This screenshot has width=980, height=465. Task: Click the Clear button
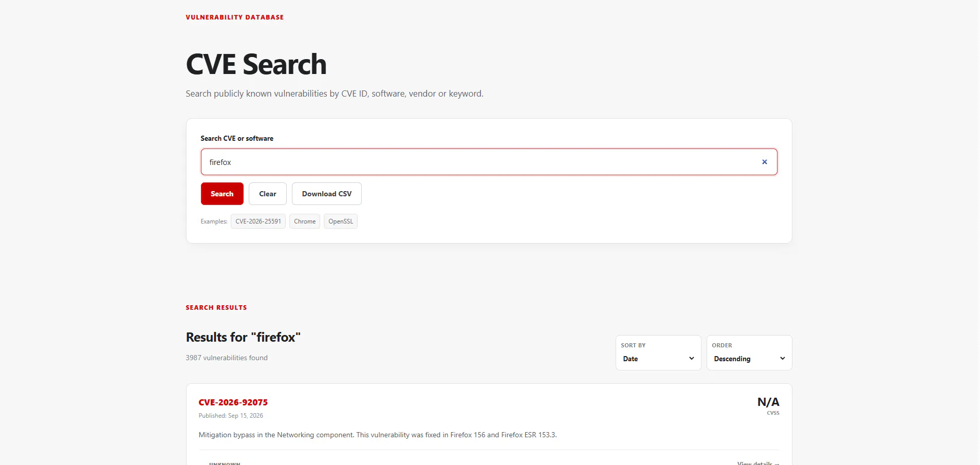click(268, 194)
